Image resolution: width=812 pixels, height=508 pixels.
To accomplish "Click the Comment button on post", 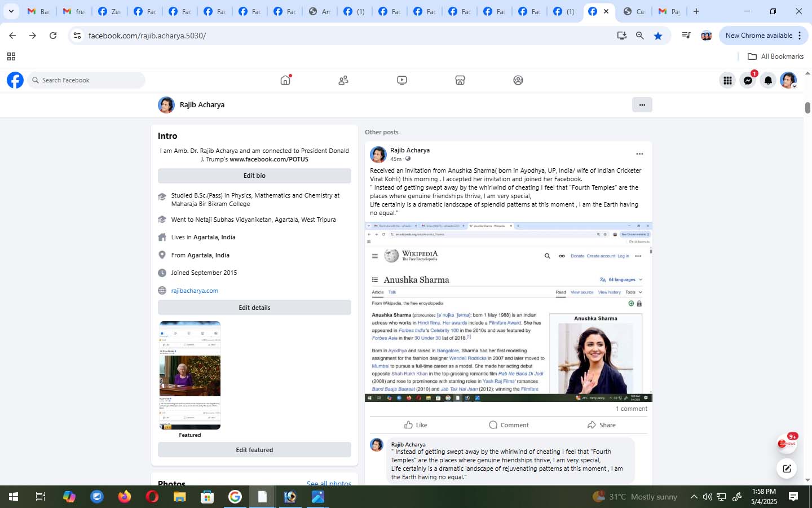I will coord(509,425).
